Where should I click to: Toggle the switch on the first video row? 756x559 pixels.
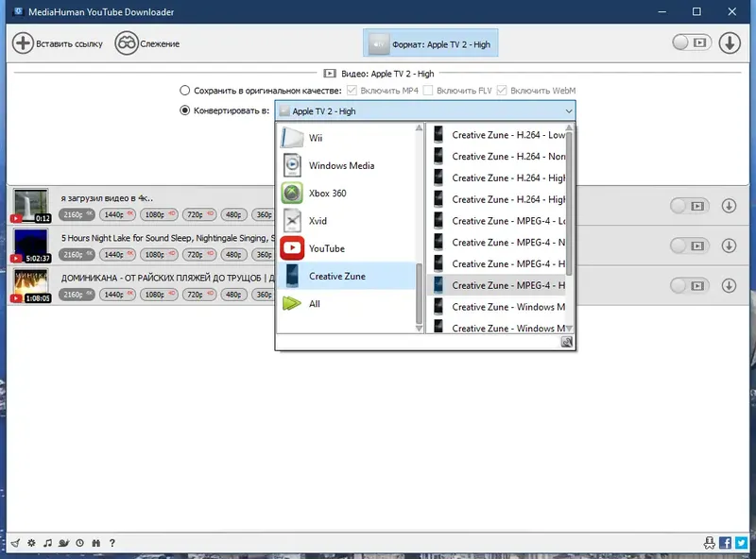690,206
